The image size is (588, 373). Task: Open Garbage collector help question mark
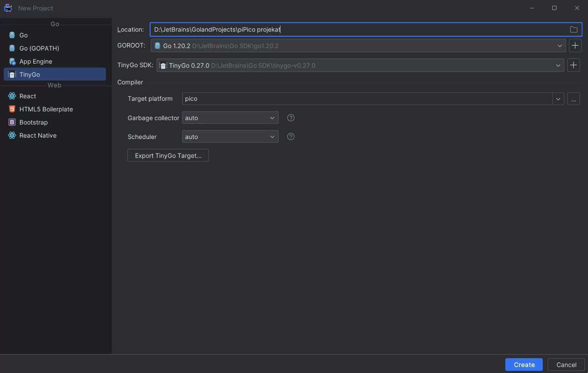point(291,118)
